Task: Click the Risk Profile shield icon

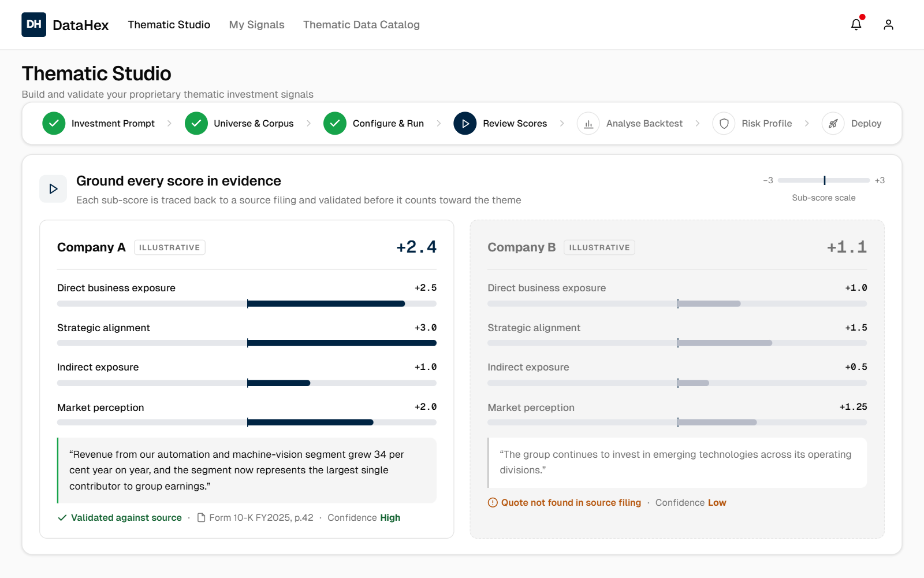Action: pyautogui.click(x=724, y=123)
